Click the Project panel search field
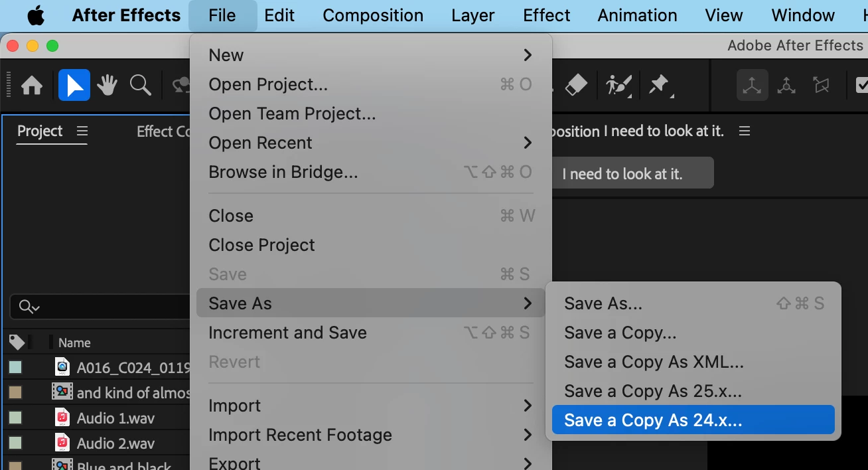 [x=100, y=307]
